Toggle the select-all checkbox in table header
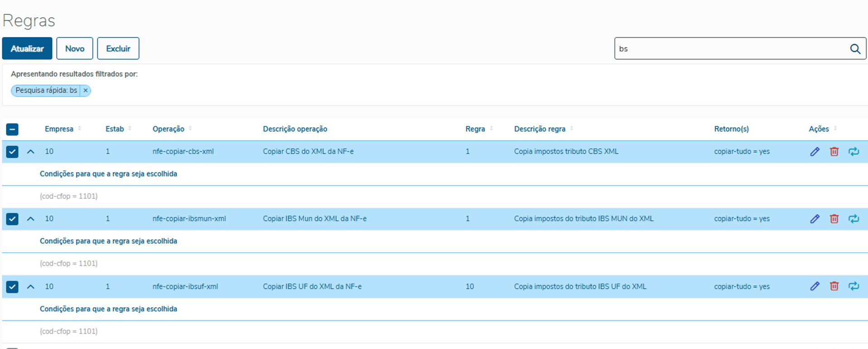This screenshot has height=349, width=868. [12, 129]
